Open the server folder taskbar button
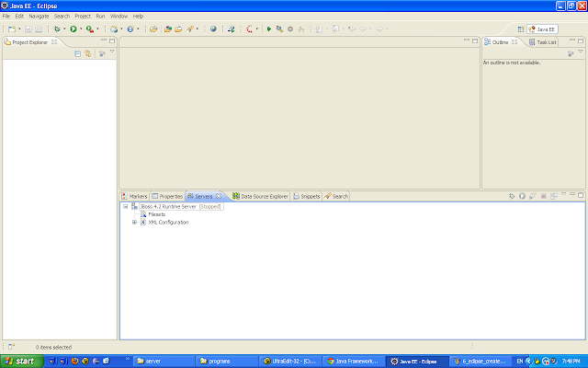The width and height of the screenshot is (588, 368). (x=164, y=362)
